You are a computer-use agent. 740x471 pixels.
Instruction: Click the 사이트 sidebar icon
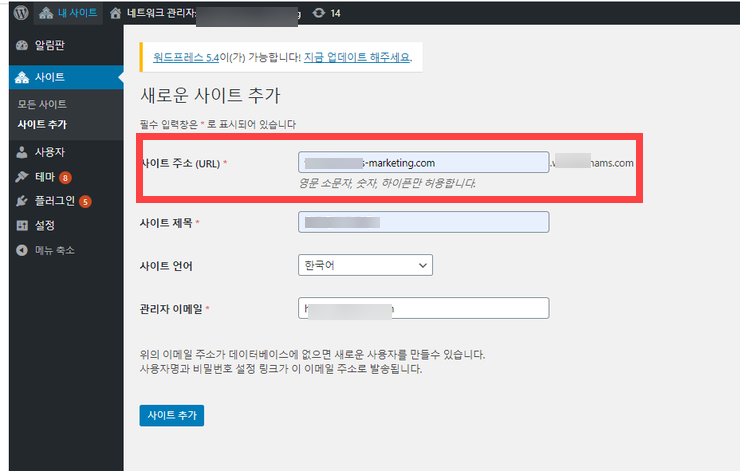point(22,77)
